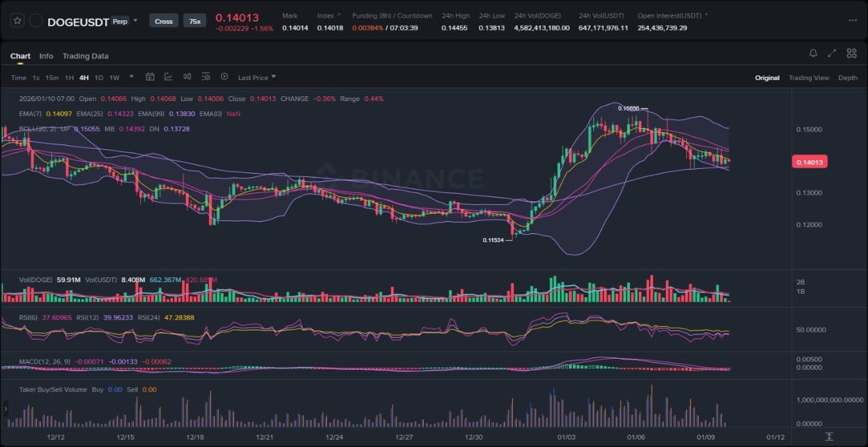The image size is (868, 447).
Task: Open chart display settings icon
Action: [205, 77]
